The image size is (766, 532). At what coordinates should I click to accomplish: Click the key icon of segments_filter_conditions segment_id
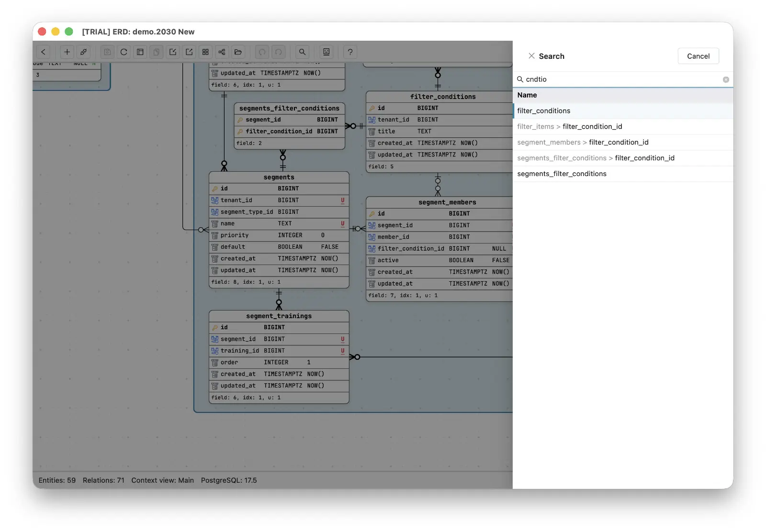(240, 120)
